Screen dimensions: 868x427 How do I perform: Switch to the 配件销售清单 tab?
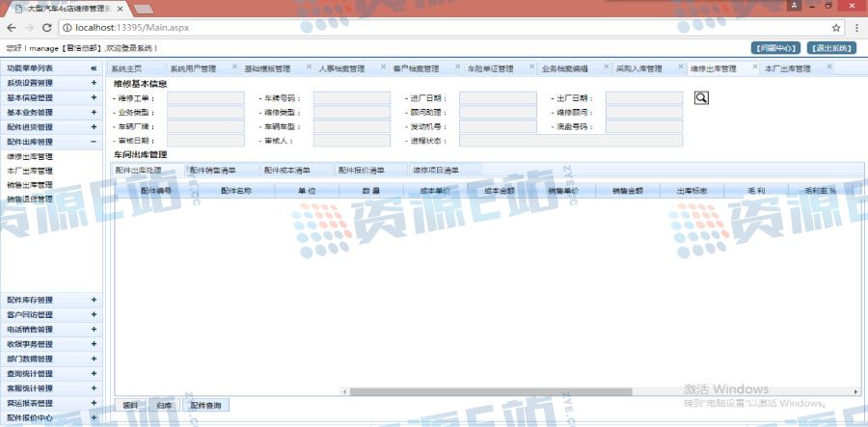coord(213,171)
